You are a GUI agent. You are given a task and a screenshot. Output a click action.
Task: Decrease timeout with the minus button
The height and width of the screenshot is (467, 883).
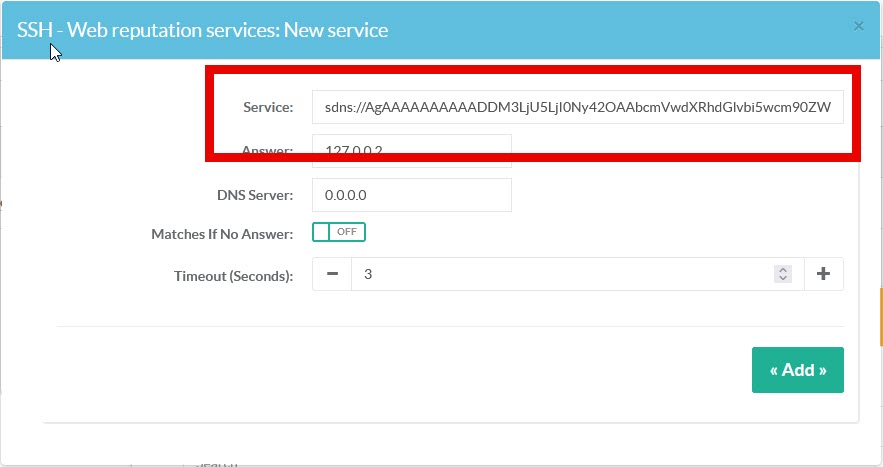332,274
